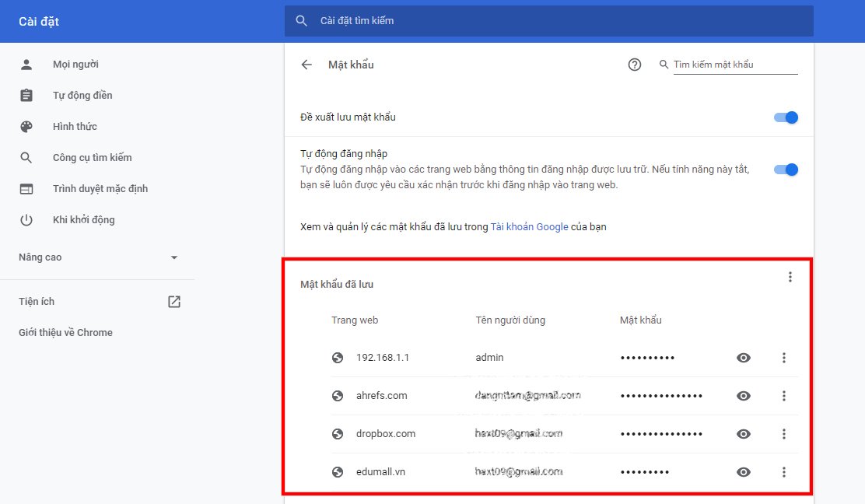Viewport: 865px width, 504px height.
Task: Open the password help question mark icon
Action: click(635, 65)
